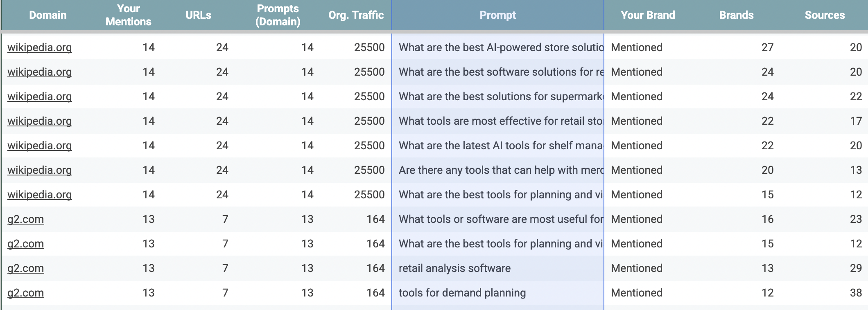Open wikipedia.org link in software solutions row
This screenshot has height=310, width=868.
39,72
